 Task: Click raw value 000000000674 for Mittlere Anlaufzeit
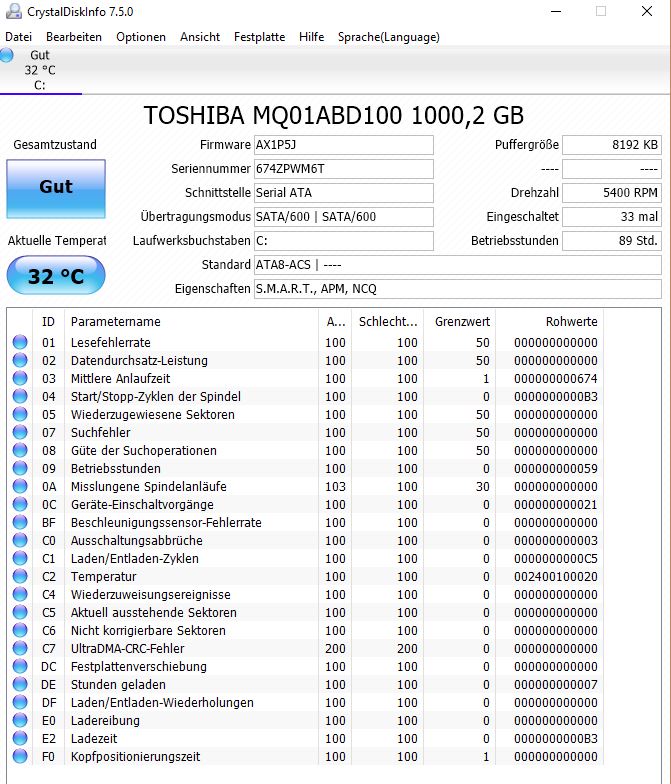[556, 378]
